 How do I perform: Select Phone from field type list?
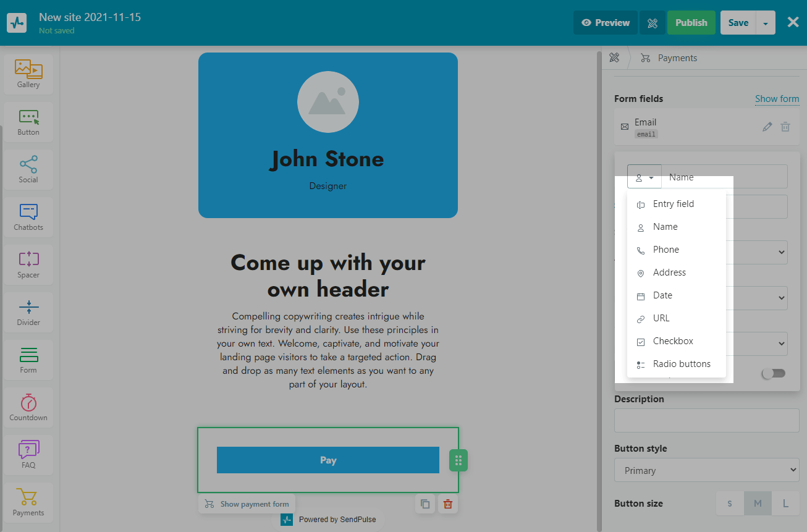[x=665, y=250]
